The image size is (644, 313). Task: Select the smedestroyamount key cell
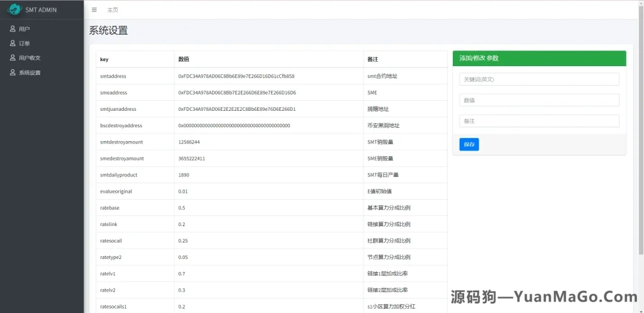[x=135, y=158]
